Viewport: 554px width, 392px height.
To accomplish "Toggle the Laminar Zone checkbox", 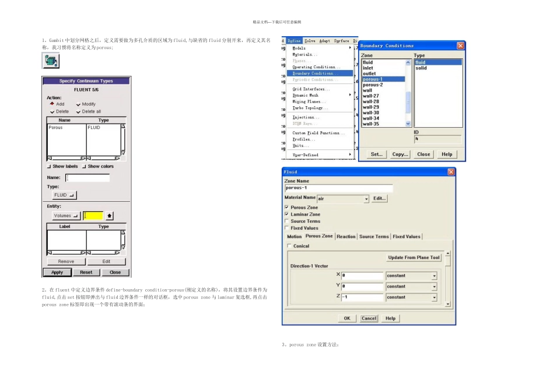I will pos(286,214).
